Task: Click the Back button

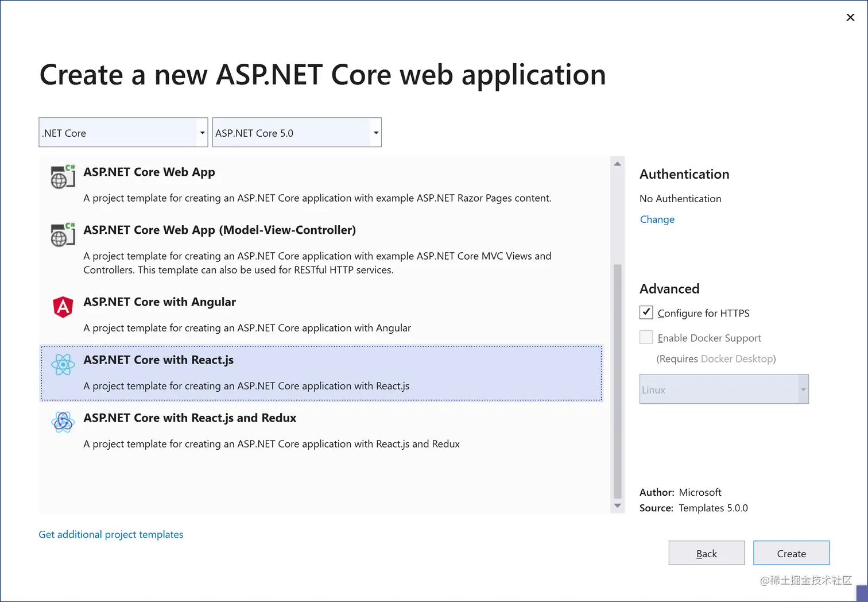Action: 706,553
